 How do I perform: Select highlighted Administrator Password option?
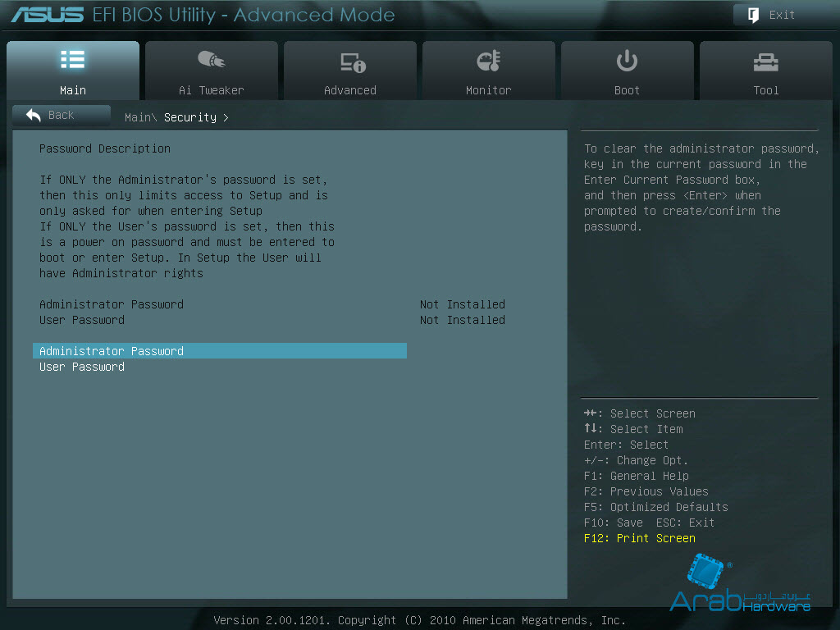point(220,351)
